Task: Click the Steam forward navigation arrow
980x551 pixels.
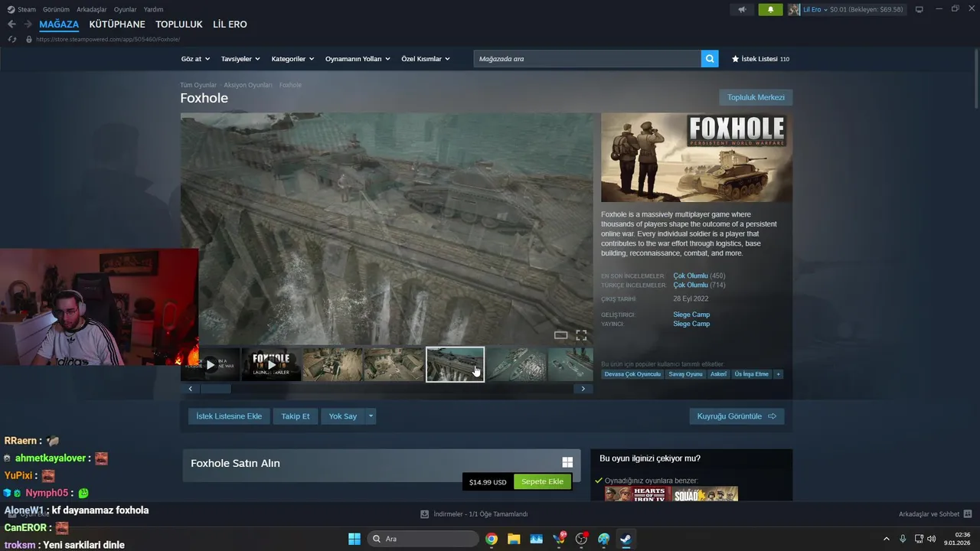Action: pyautogui.click(x=28, y=24)
